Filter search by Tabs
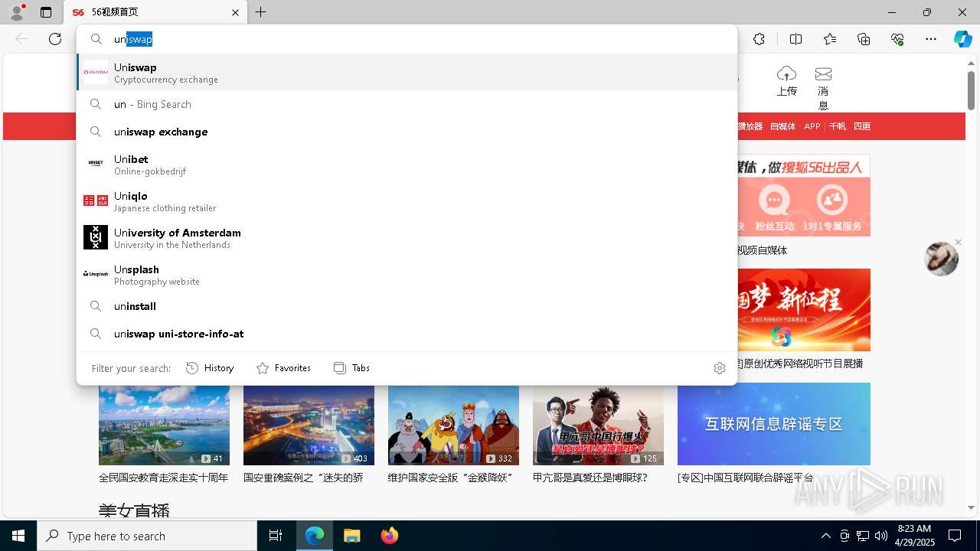Screen dimensions: 980x551 coord(351,368)
